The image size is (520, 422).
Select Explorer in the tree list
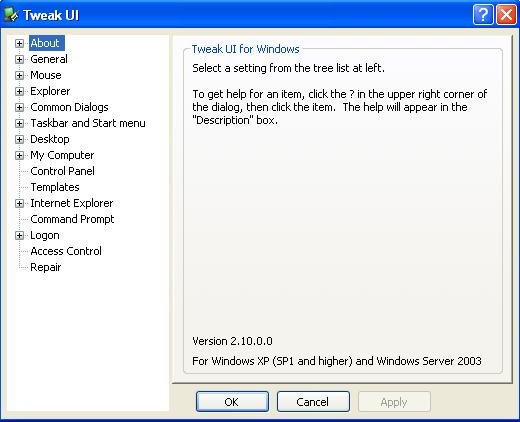50,91
